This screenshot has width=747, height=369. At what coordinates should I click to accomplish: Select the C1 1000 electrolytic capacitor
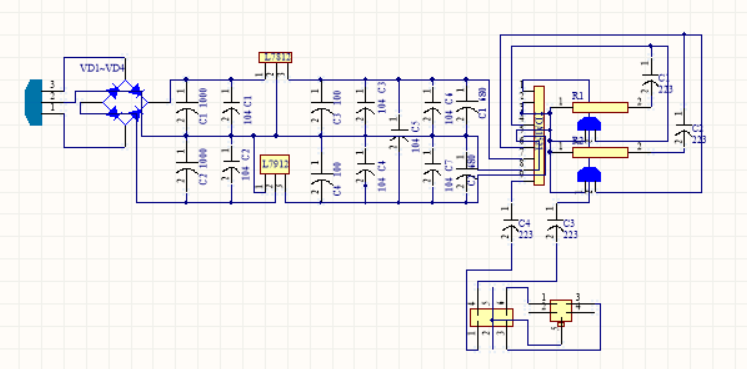pos(186,108)
